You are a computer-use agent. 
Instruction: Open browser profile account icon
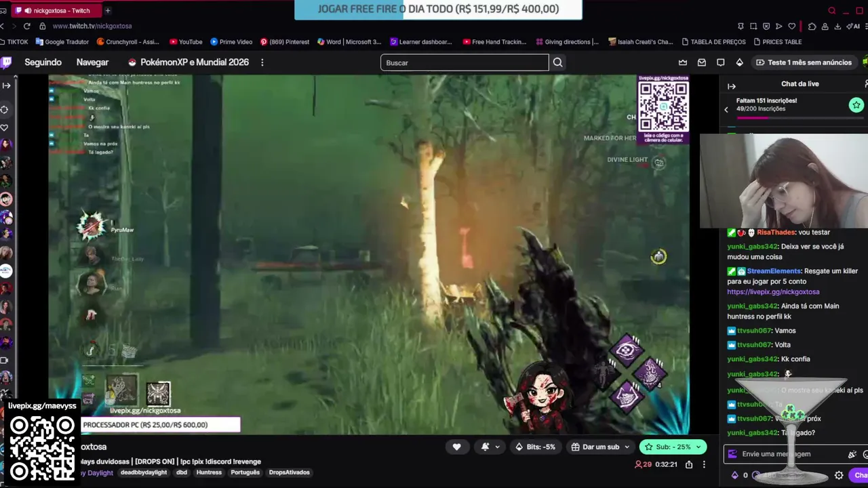[825, 26]
